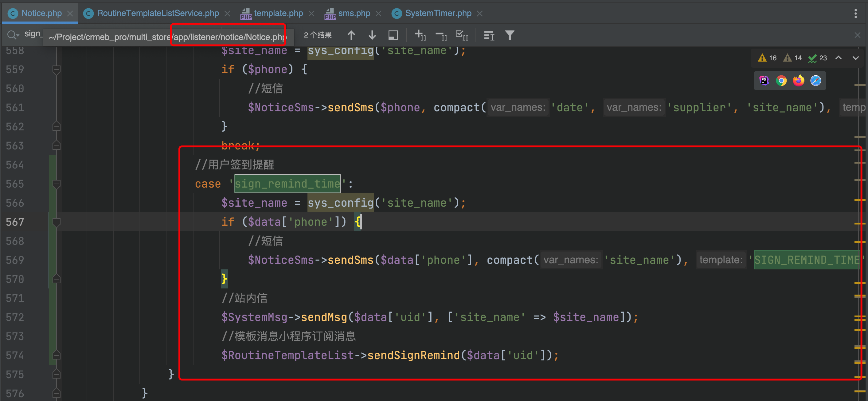
Task: Show the 16 warnings indicator
Action: [767, 58]
